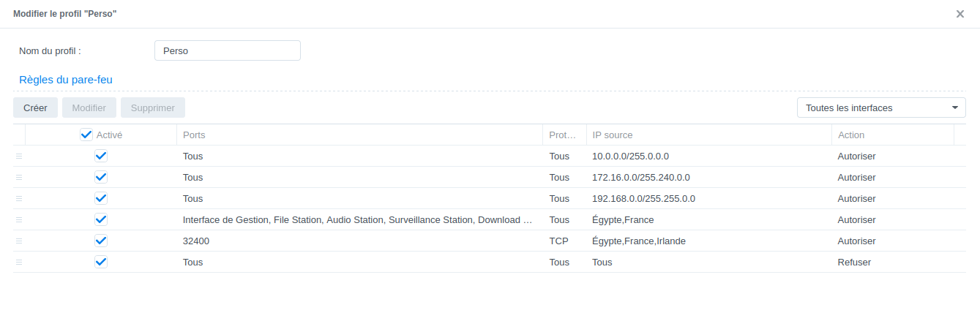Open the Toutes les interfaces dropdown
980x332 pixels.
(881, 107)
